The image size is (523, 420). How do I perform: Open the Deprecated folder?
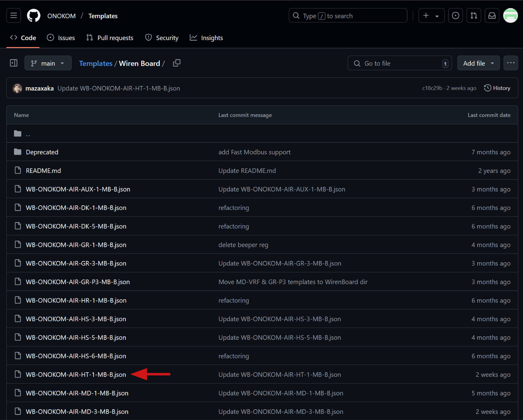(x=42, y=152)
